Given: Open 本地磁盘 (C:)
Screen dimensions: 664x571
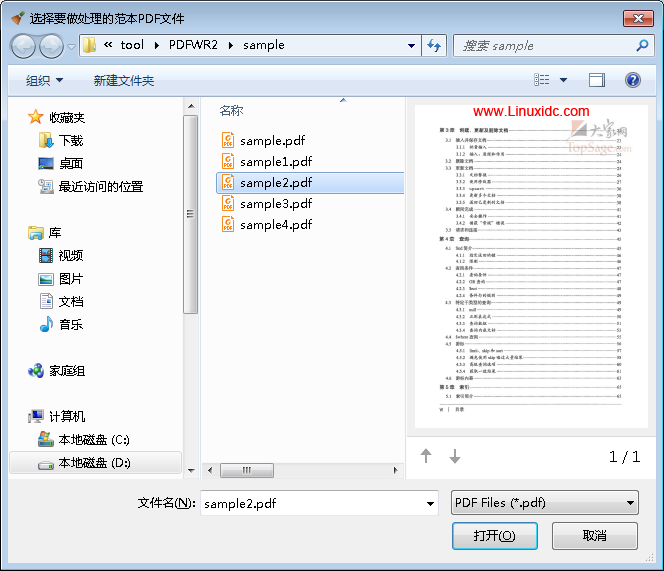Looking at the screenshot, I should 94,440.
